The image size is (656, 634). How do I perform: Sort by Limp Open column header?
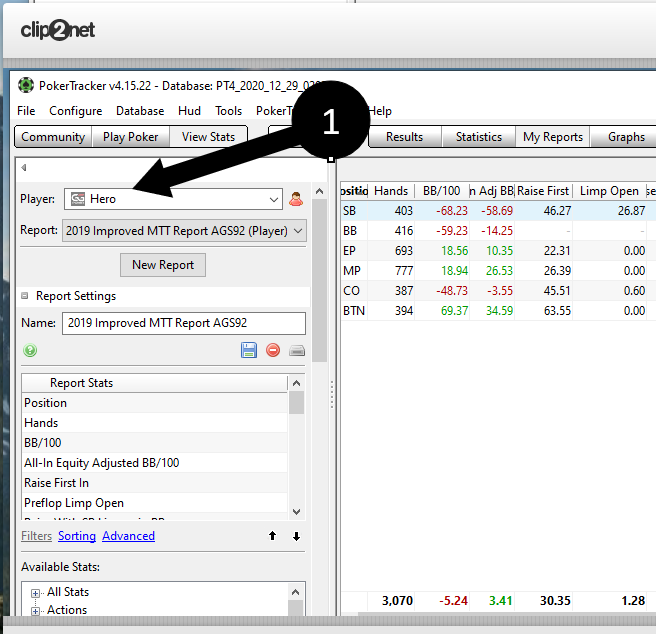pos(609,191)
